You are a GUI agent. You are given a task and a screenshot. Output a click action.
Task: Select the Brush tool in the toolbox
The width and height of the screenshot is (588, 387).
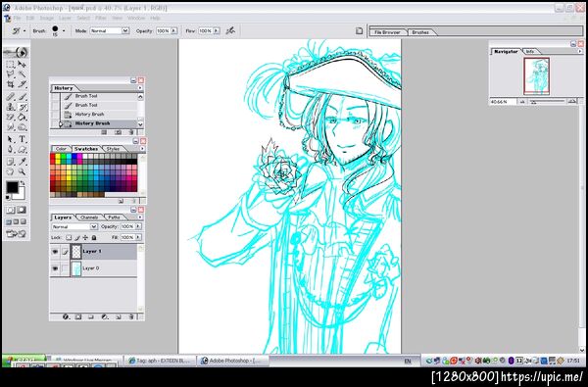pos(23,97)
